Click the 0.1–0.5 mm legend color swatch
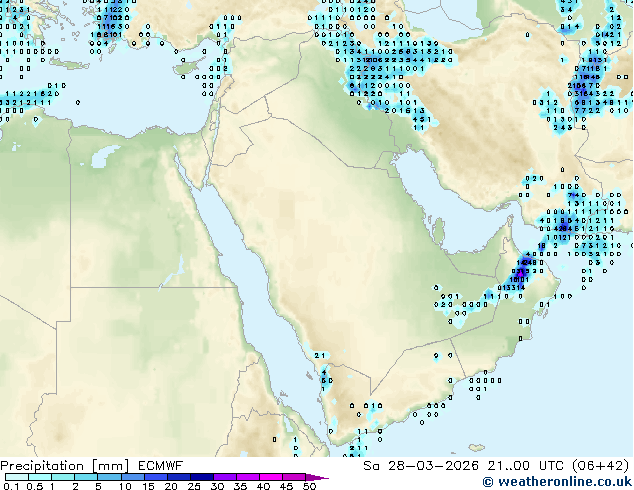The image size is (634, 490). 17,477
